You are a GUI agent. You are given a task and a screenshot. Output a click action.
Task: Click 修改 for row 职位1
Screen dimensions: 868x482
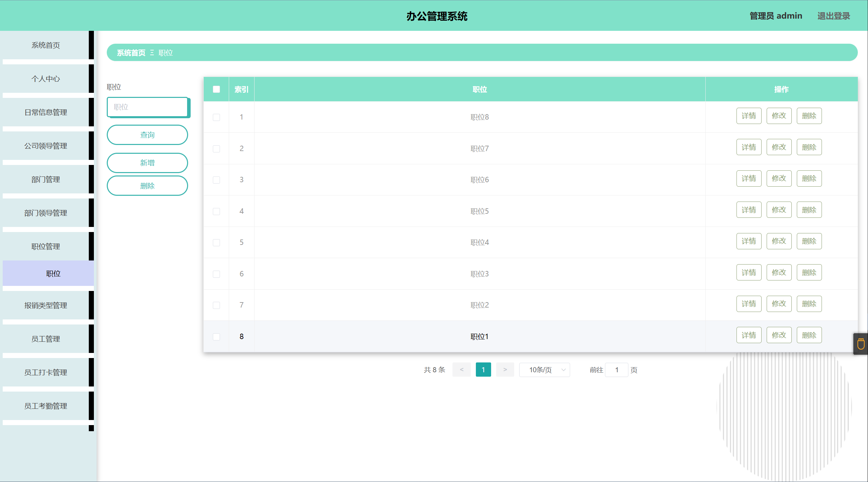[x=779, y=335]
